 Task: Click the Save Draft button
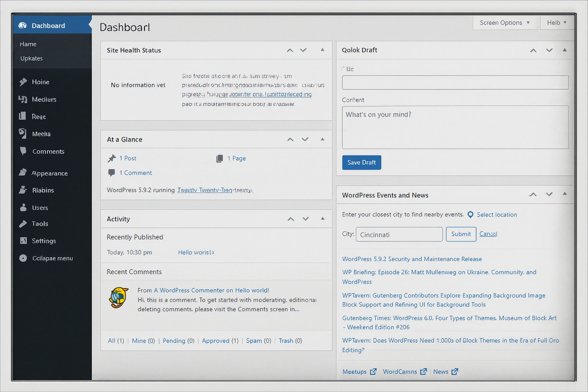(361, 162)
